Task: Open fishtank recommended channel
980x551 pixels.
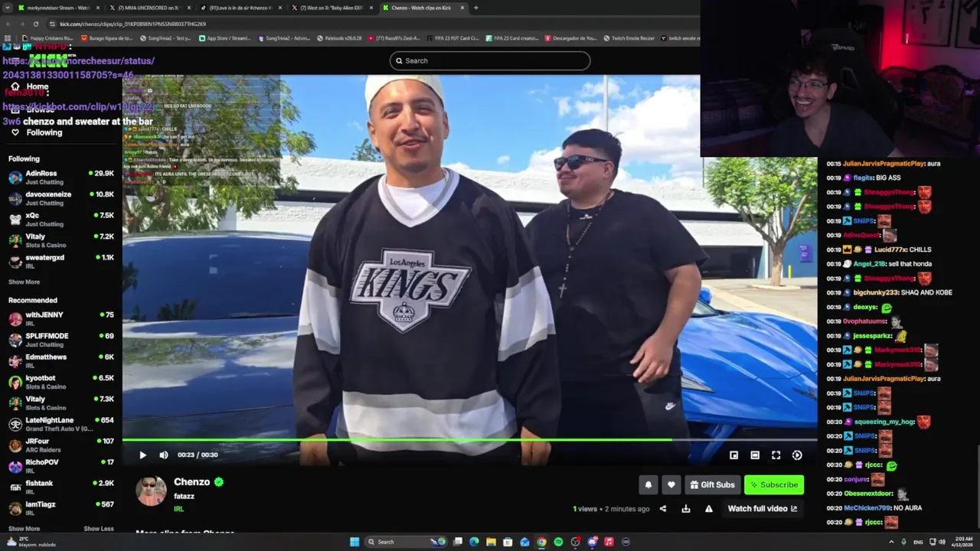Action: click(x=61, y=487)
